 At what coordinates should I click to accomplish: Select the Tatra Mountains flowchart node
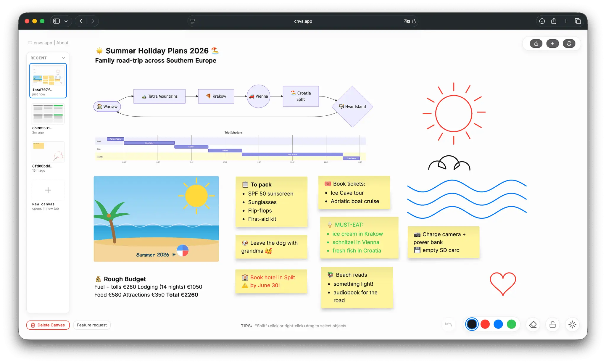(159, 96)
